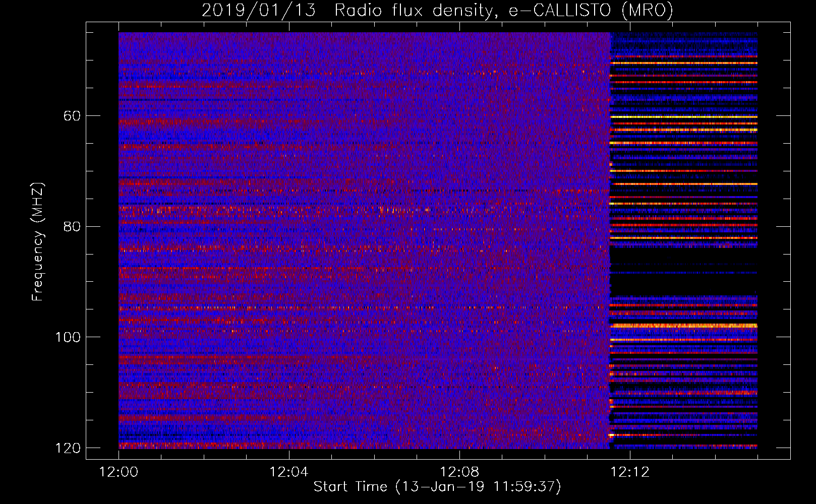Click the '12:00' time axis label

(119, 472)
